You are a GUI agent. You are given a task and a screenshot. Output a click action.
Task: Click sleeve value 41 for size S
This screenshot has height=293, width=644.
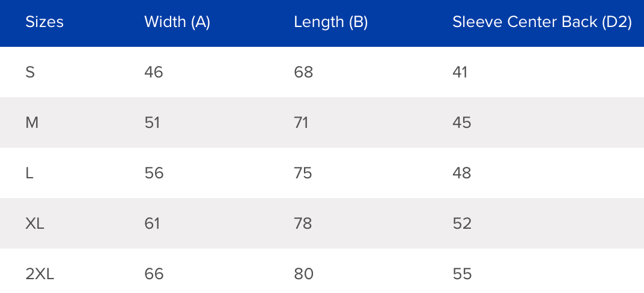pyautogui.click(x=460, y=73)
